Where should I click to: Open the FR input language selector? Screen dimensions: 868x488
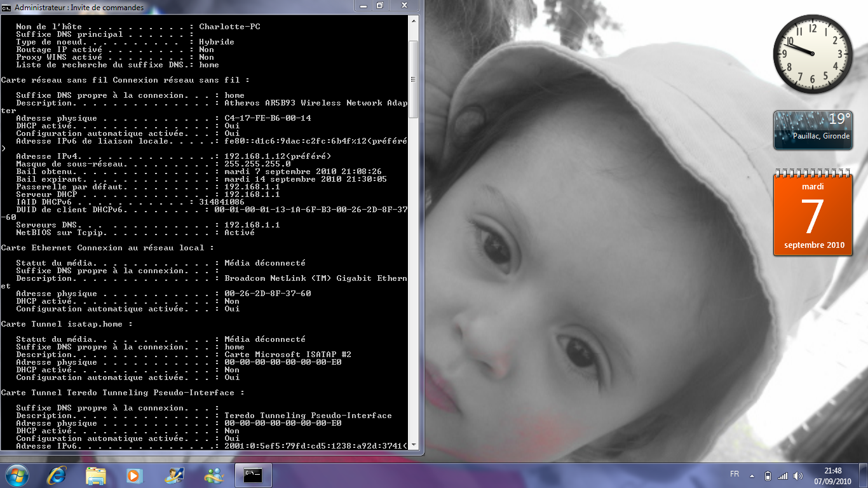tap(735, 475)
